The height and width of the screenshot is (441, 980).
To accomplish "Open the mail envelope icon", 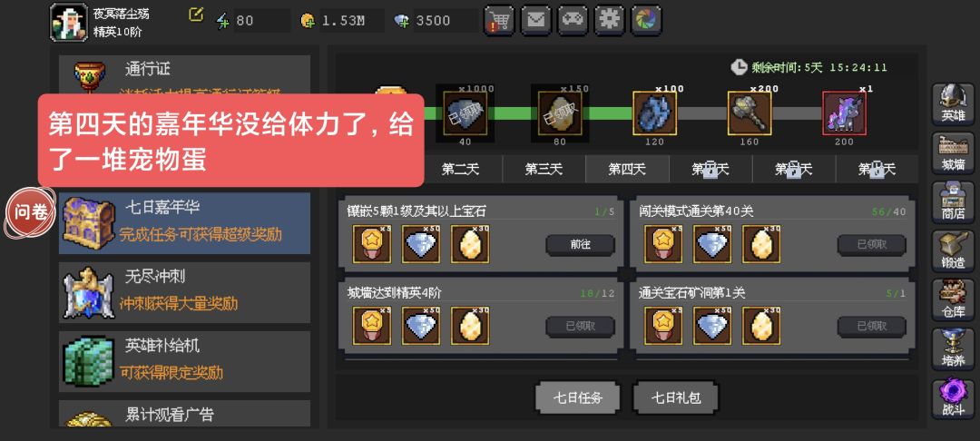I will 535,20.
